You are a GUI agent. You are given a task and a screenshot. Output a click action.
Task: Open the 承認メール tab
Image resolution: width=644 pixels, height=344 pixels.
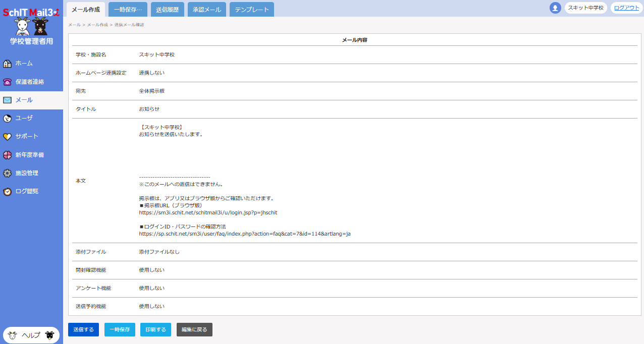pyautogui.click(x=207, y=10)
